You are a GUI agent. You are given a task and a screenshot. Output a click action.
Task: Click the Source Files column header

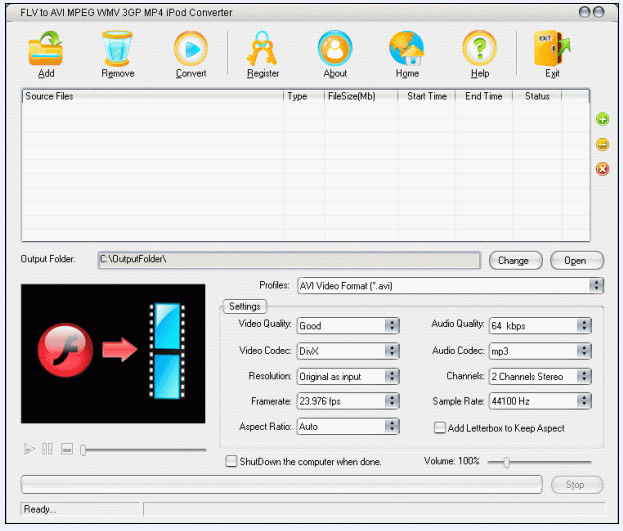153,96
